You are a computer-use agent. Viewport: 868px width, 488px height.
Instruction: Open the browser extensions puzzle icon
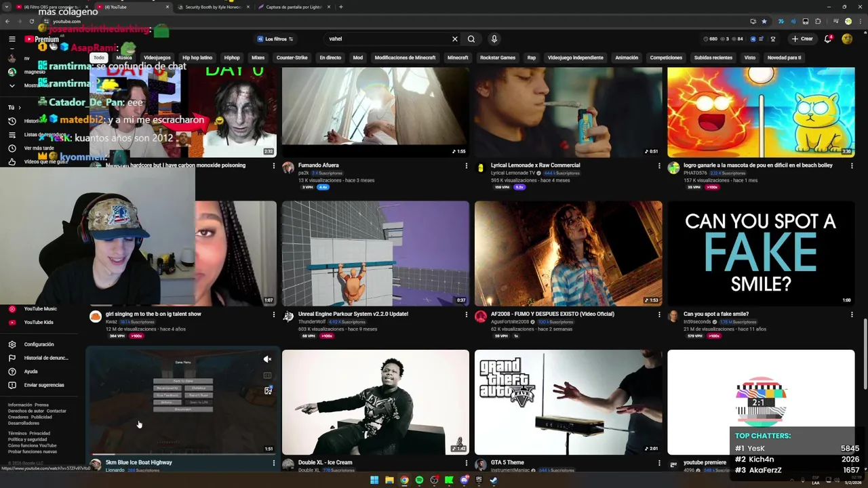pyautogui.click(x=818, y=21)
